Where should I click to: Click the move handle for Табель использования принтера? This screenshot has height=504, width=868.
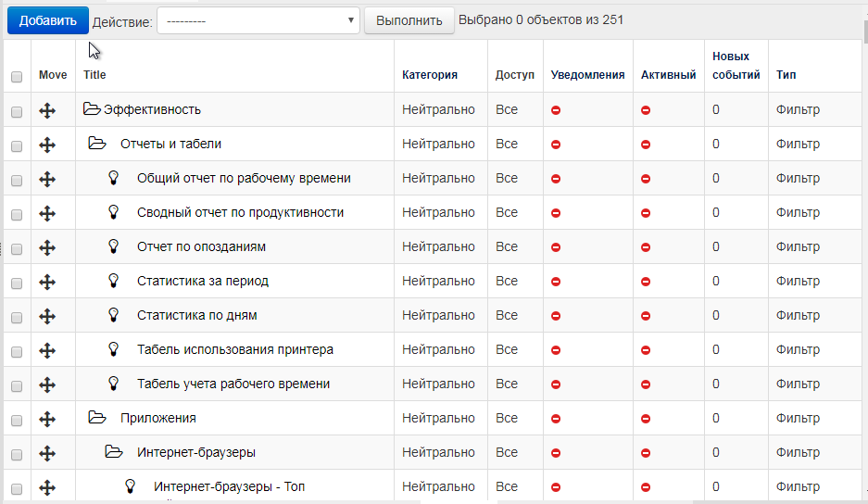[x=47, y=350]
